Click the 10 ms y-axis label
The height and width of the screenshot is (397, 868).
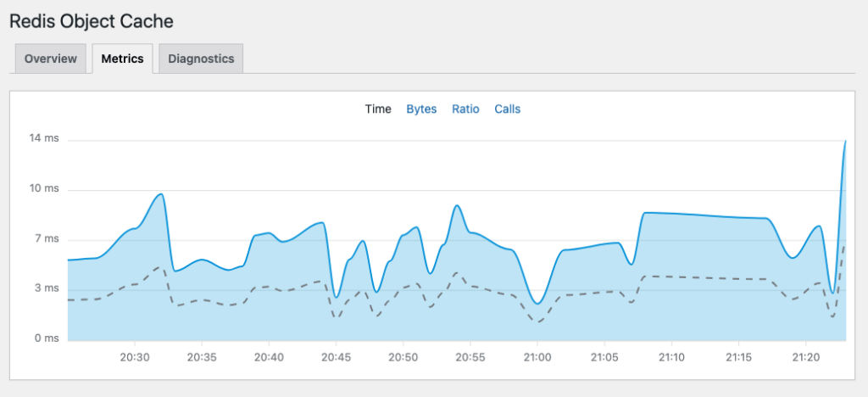(x=44, y=189)
